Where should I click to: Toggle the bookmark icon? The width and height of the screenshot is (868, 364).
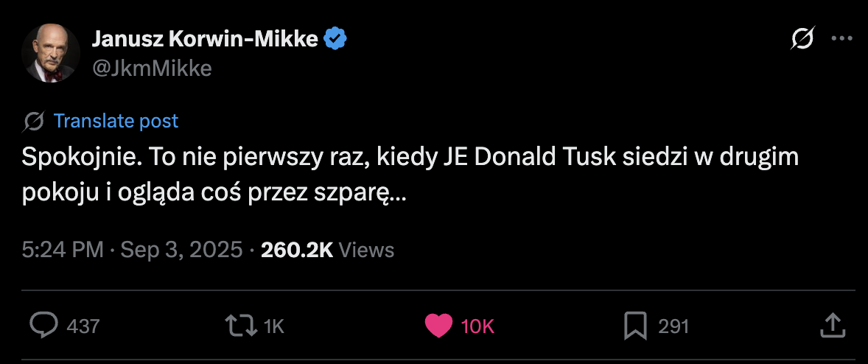pyautogui.click(x=635, y=326)
